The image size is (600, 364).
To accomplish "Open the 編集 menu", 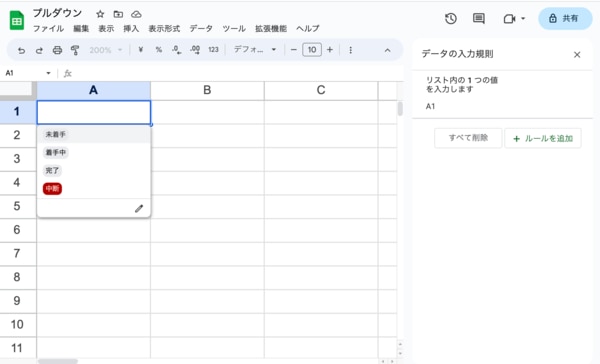I will [81, 29].
